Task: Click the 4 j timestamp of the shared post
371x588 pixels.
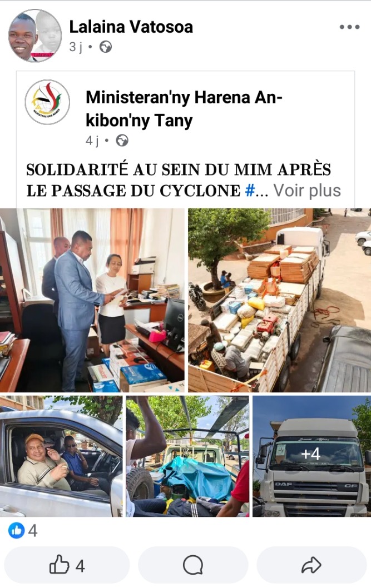Action: pos(92,141)
